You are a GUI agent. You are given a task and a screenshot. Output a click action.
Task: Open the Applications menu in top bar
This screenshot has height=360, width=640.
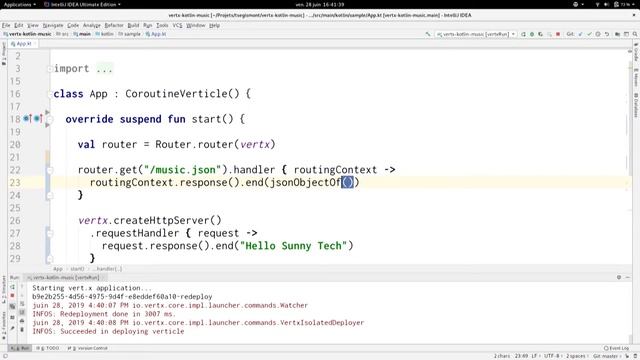point(19,4)
